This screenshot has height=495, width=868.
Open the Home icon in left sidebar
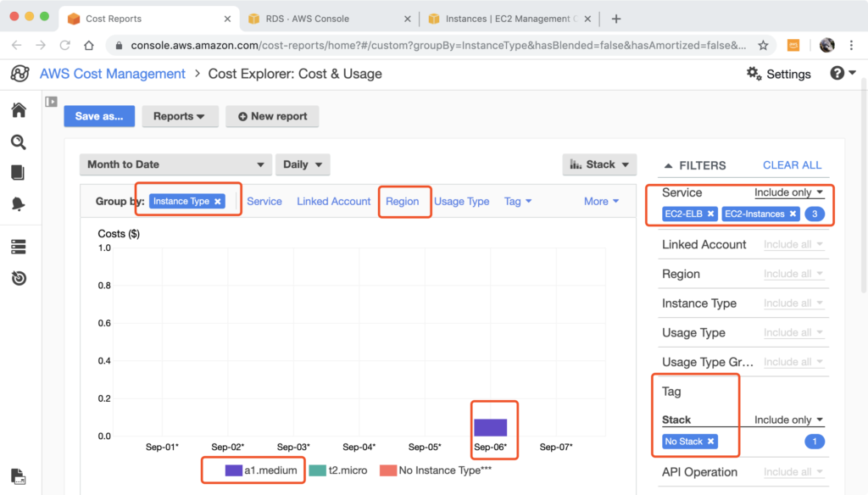click(19, 110)
